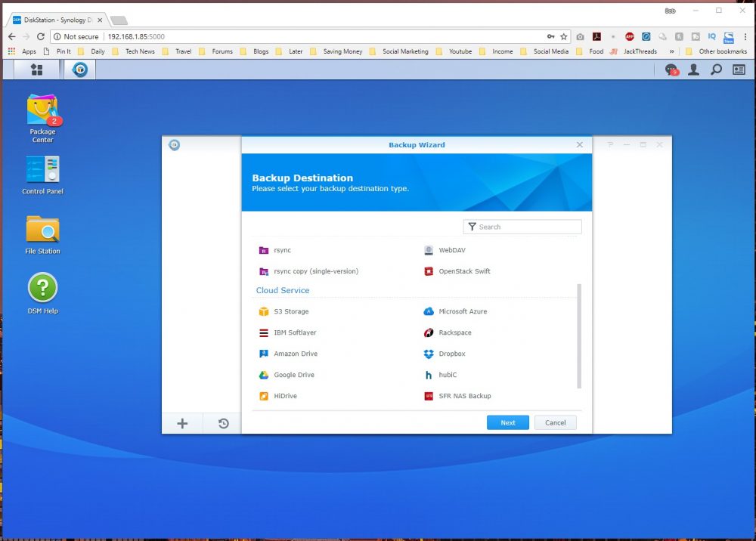Open the DSM widgets panel icon
Viewport: 756px width, 541px height.
739,70
